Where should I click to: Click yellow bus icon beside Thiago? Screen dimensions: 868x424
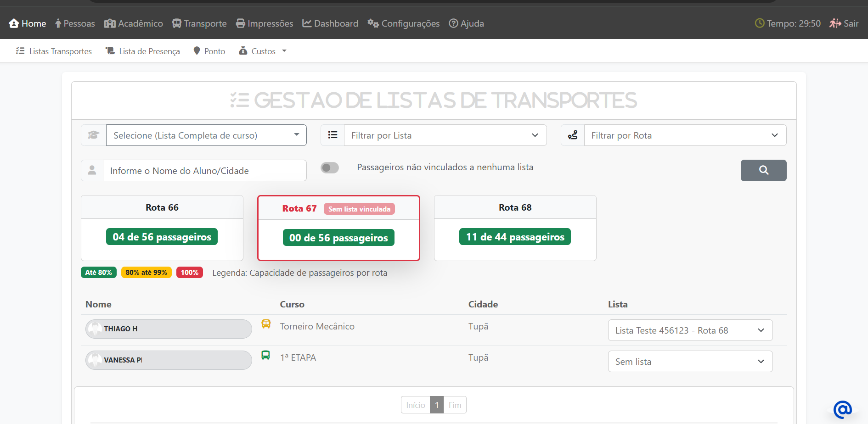coord(266,324)
